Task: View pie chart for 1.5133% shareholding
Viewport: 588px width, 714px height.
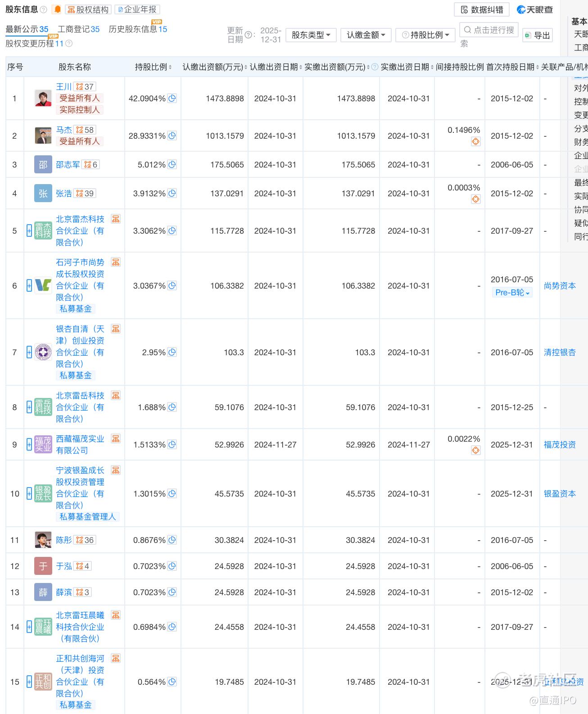Action: tap(172, 445)
